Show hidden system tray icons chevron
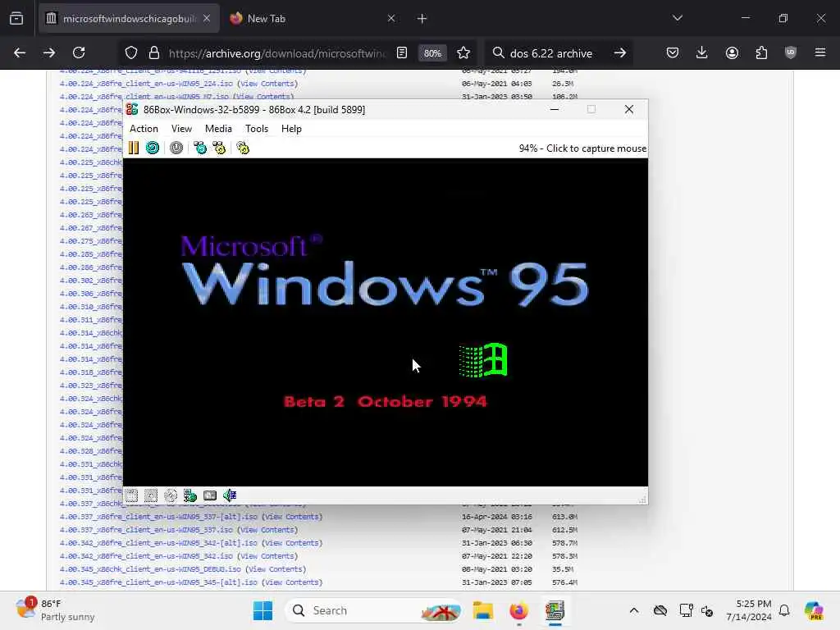840x630 pixels. pyautogui.click(x=634, y=610)
